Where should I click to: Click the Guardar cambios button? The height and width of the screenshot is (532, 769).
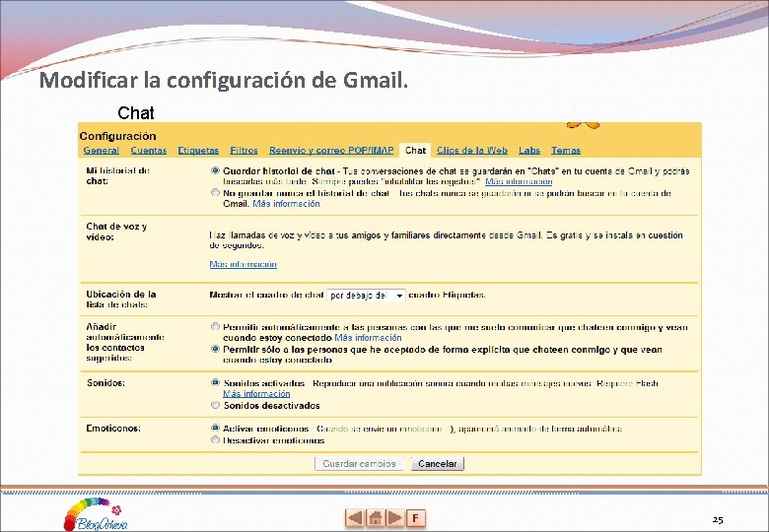point(359,463)
